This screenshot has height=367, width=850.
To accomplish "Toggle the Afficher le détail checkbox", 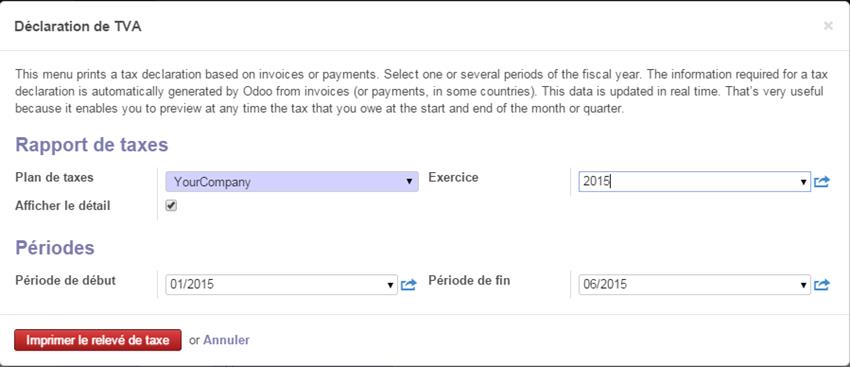I will pyautogui.click(x=171, y=205).
